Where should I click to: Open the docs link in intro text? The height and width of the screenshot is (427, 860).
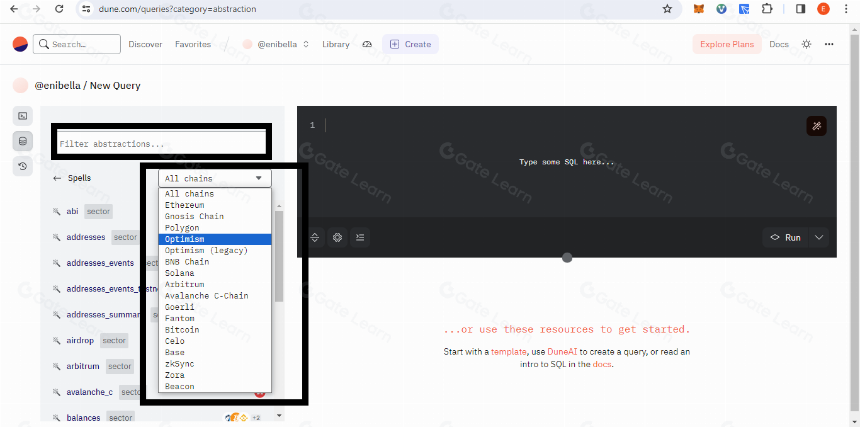point(602,364)
